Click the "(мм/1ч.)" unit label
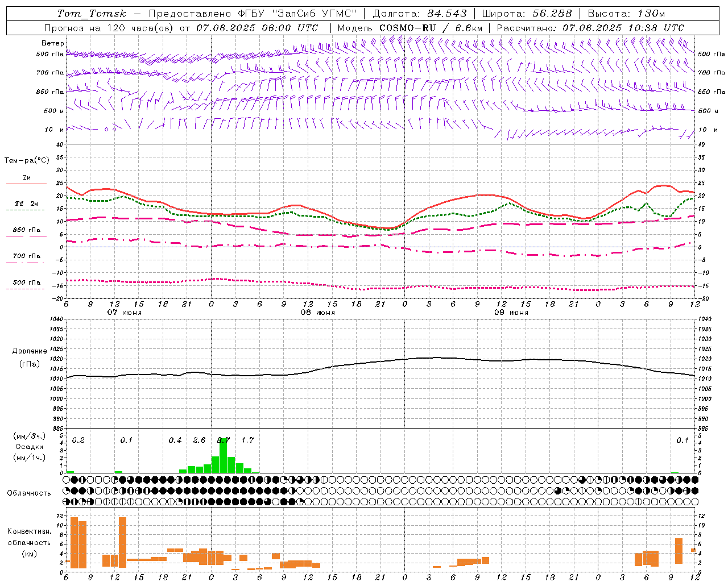Image resolution: width=728 pixels, height=582 pixels. [29, 458]
